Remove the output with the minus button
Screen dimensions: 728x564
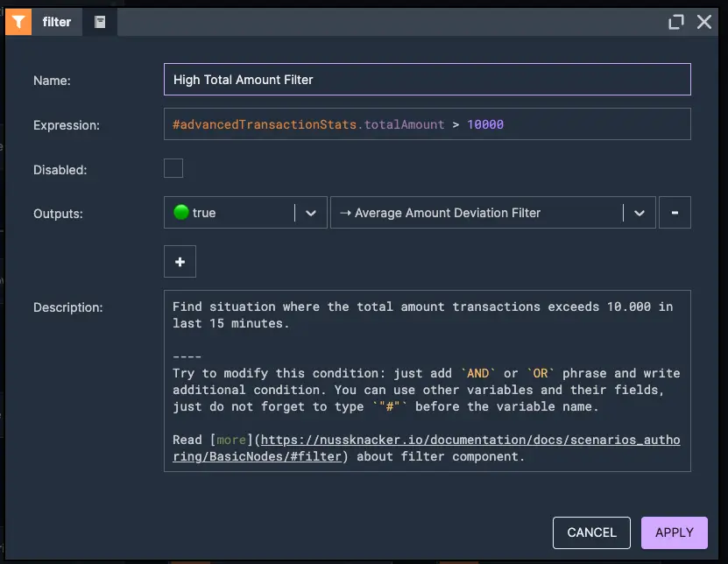675,213
